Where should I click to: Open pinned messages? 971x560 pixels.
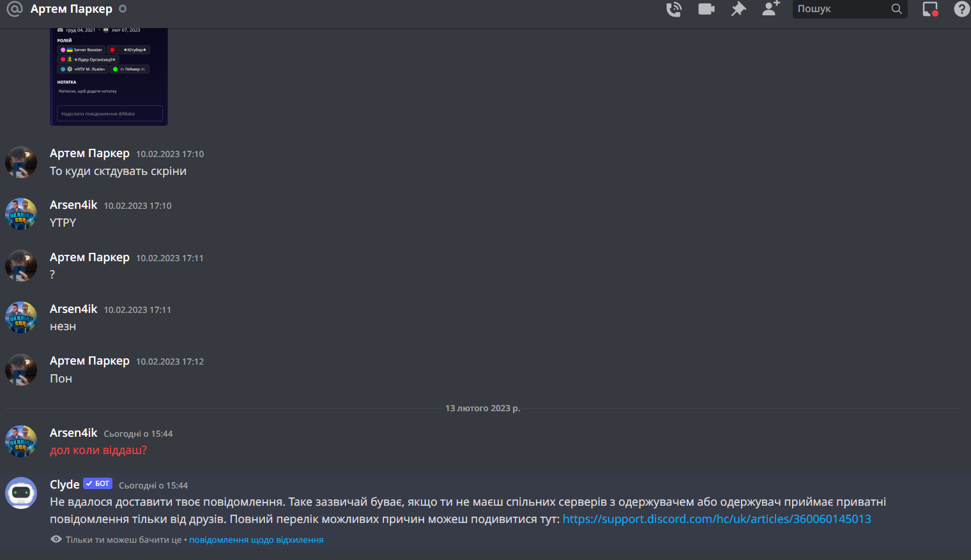click(x=738, y=9)
